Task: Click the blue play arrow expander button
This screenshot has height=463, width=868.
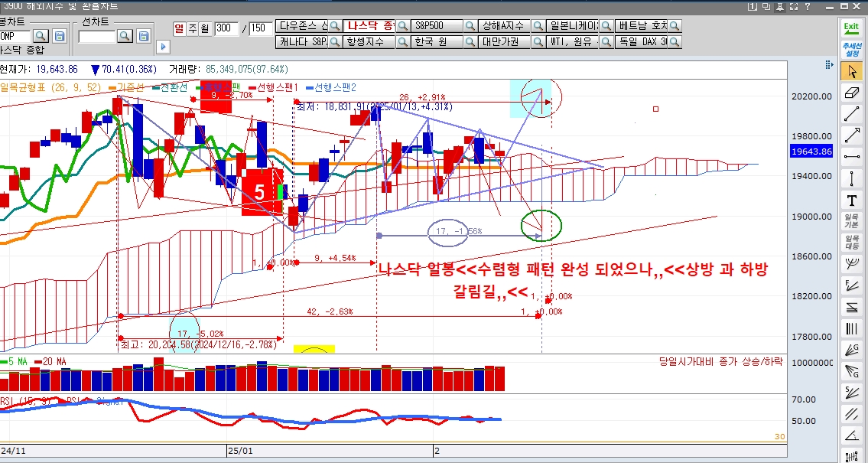Action: (x=163, y=47)
